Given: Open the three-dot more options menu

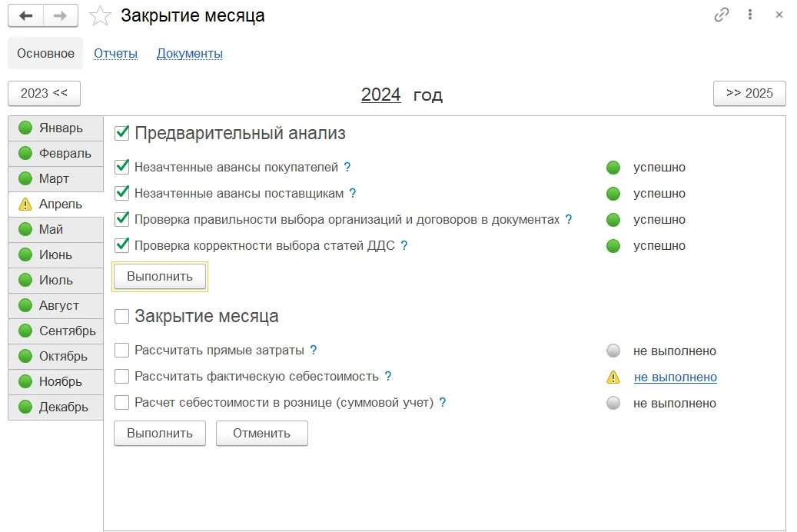Looking at the screenshot, I should [x=749, y=15].
